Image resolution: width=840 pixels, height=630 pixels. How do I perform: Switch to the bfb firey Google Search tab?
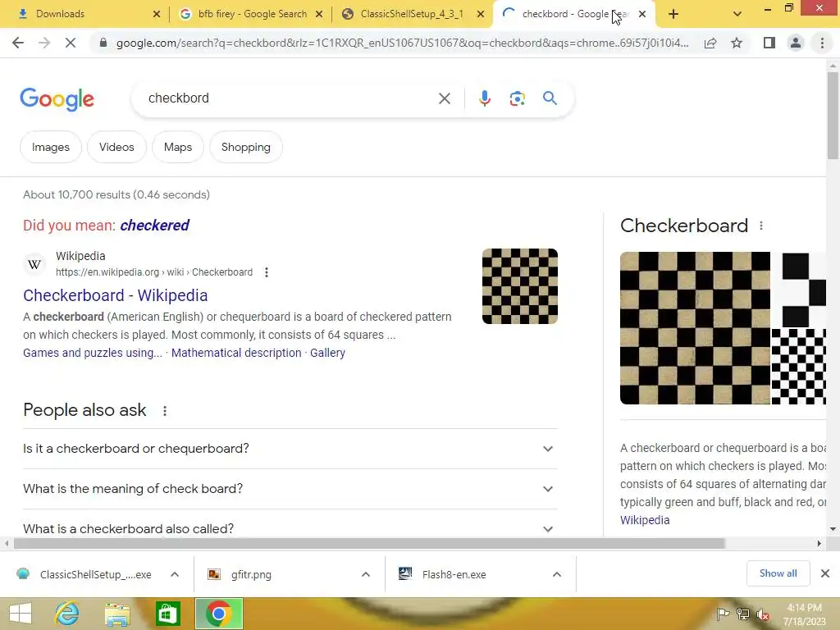pos(250,14)
